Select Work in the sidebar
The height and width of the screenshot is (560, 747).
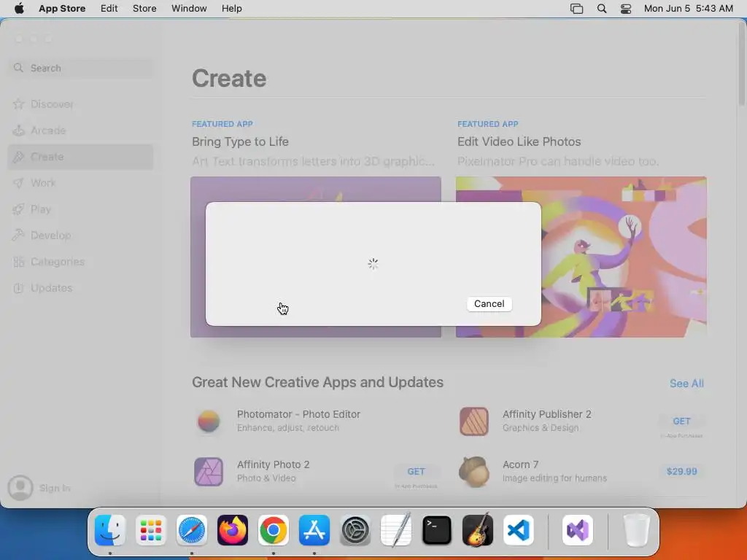tap(80, 183)
